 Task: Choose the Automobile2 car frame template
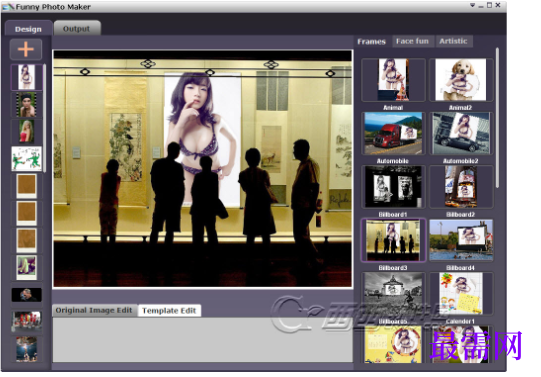(x=461, y=133)
